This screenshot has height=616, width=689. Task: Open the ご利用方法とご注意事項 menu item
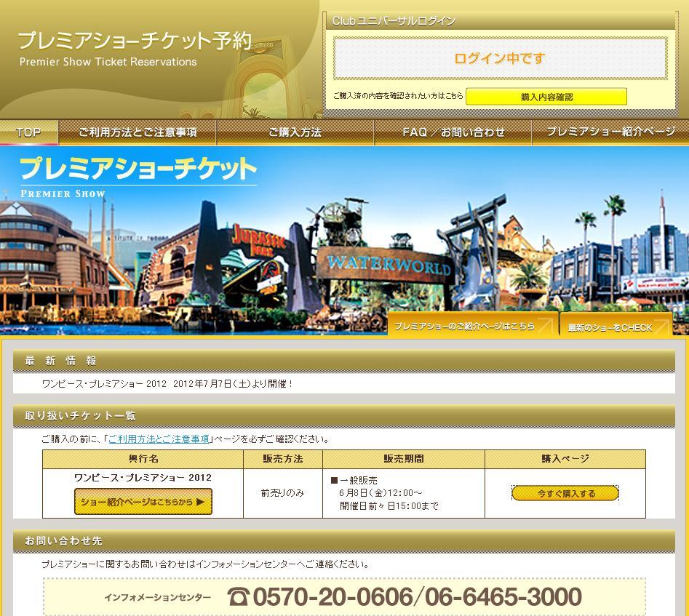point(138,132)
